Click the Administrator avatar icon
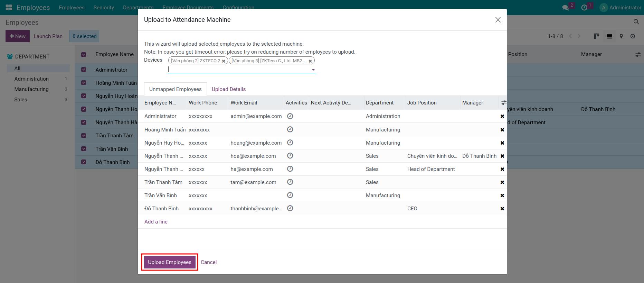 click(x=604, y=8)
